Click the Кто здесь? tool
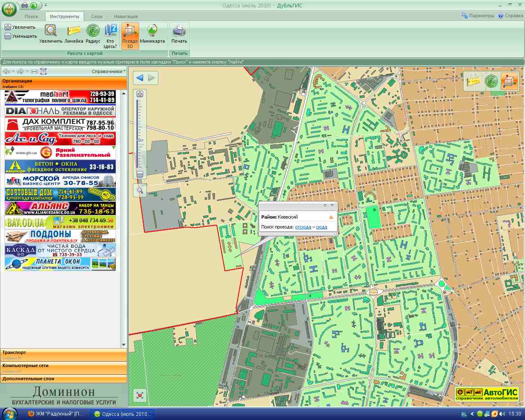525x420 pixels. [x=110, y=35]
